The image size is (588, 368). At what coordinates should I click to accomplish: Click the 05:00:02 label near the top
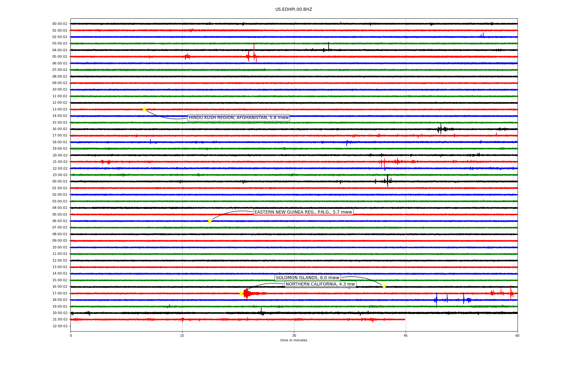click(x=60, y=57)
